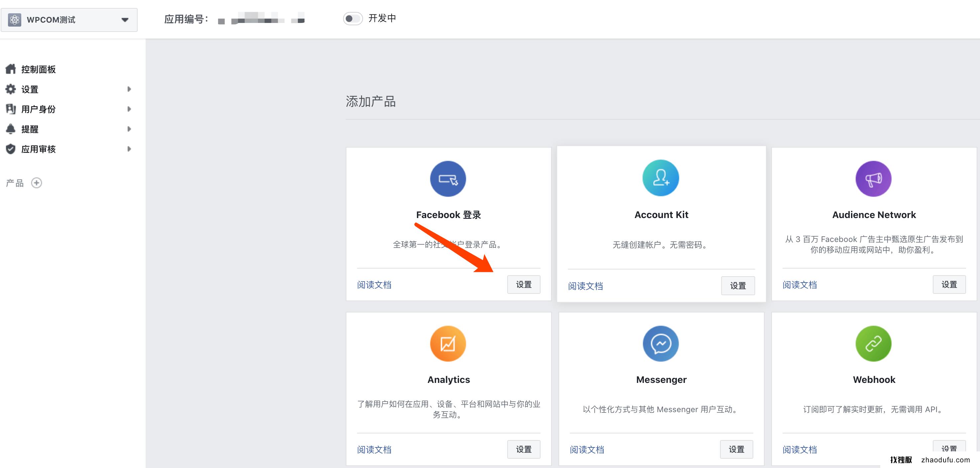Click 无缝创建帐户。无需密码。 description

tap(661, 245)
